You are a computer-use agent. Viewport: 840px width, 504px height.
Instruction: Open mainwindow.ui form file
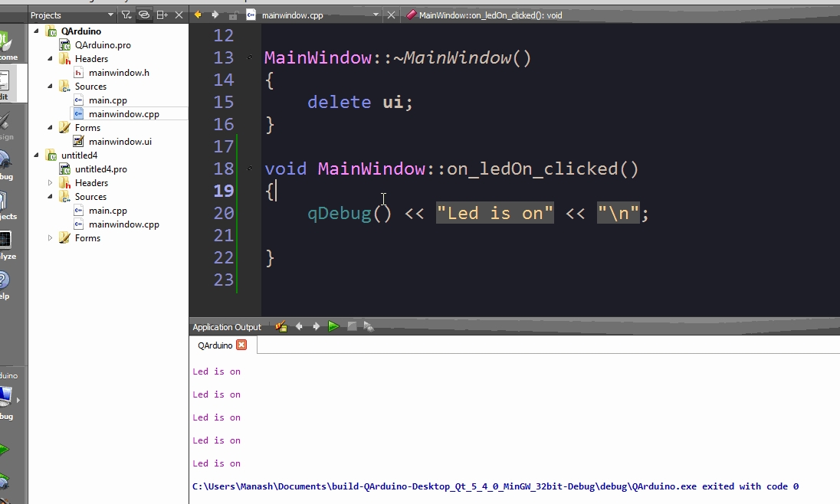click(x=120, y=142)
